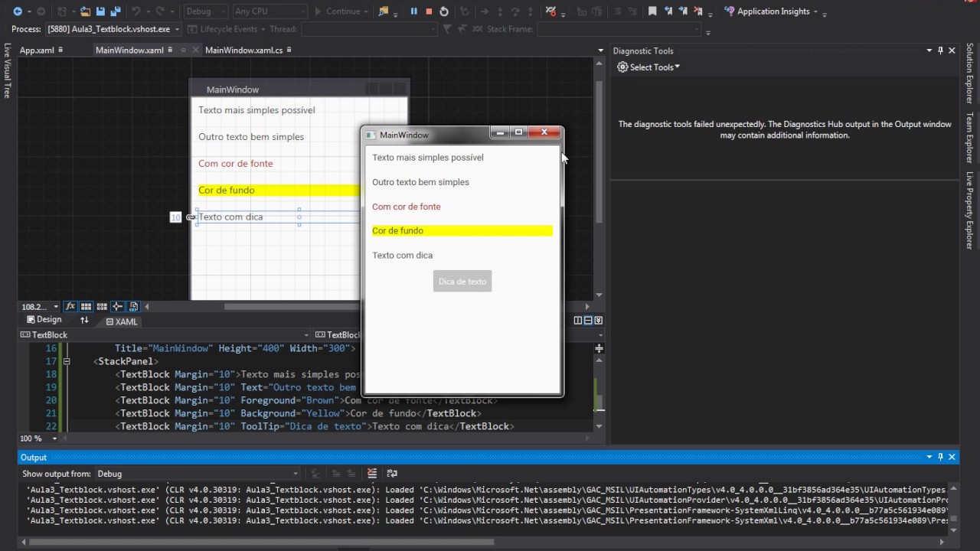The width and height of the screenshot is (980, 551).
Task: Open the Debug configuration dropdown
Action: (x=206, y=11)
